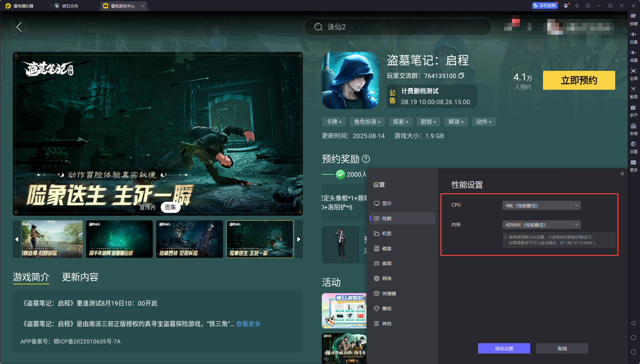Viewport: 640px width, 364px height.
Task: Open 其他 other settings
Action: point(402,324)
